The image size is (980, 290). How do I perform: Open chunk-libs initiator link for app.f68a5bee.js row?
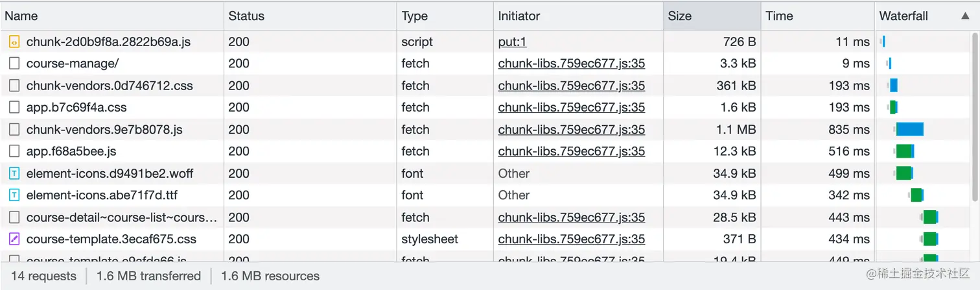(571, 152)
